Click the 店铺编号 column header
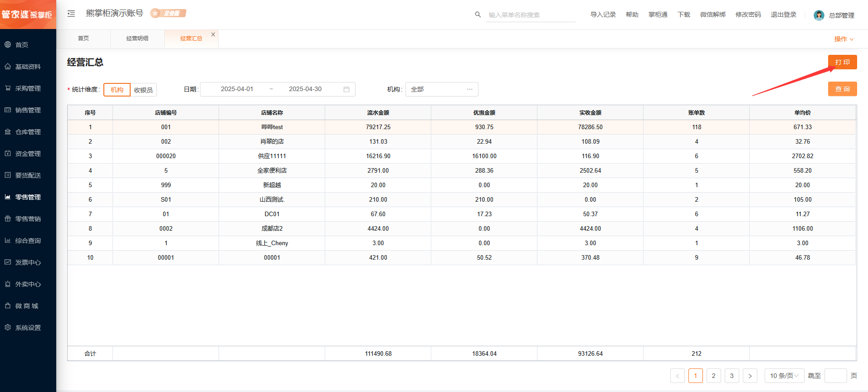 (166, 113)
